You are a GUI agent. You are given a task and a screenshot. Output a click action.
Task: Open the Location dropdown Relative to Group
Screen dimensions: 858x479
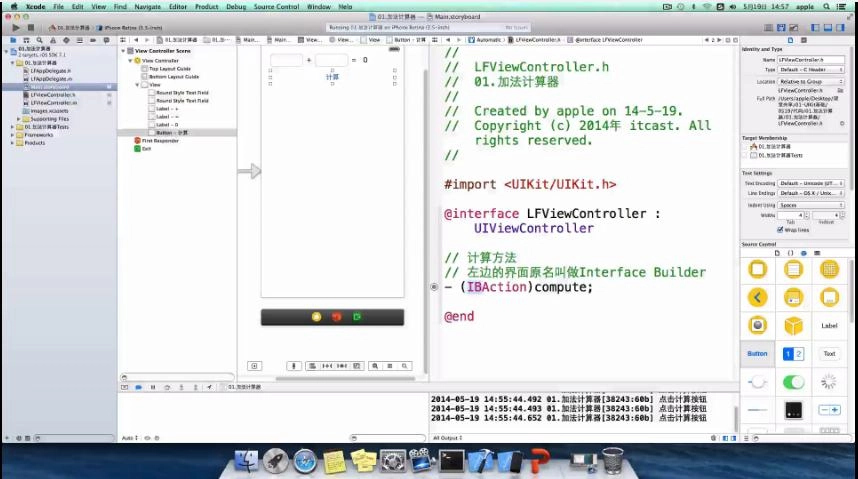point(811,82)
